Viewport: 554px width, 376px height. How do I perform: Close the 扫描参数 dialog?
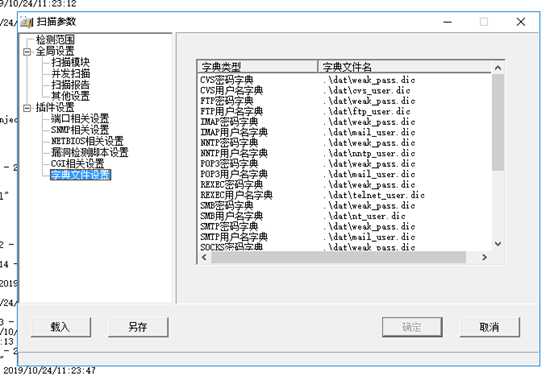520,22
